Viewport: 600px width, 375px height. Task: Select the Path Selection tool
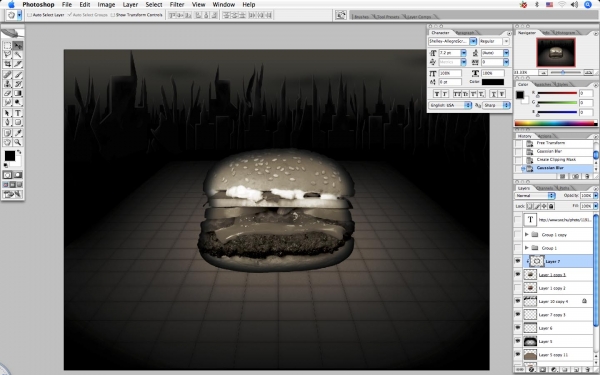coord(7,113)
